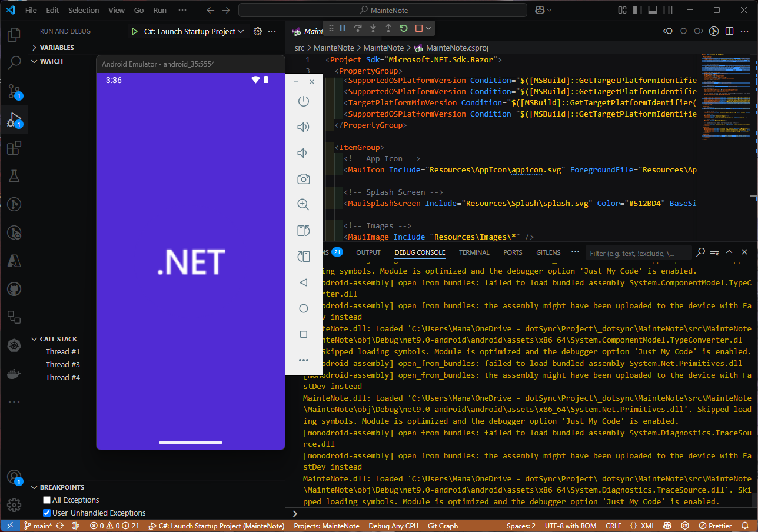Viewport: 758px width, 532px height.
Task: Open the Extensions view in activity bar
Action: [x=14, y=148]
